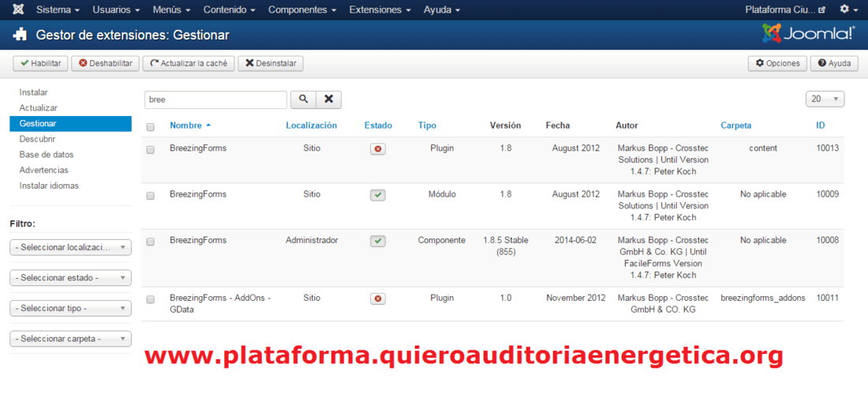The height and width of the screenshot is (409, 868).
Task: Click the '1.8.5 Stable (855)' version cell
Action: 505,246
